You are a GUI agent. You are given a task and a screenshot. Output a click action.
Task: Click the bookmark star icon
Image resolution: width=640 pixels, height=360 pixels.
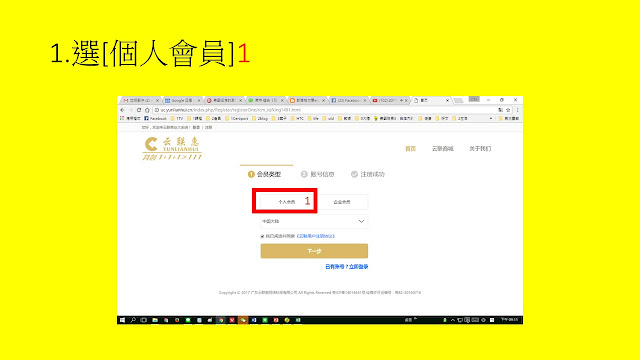[508, 110]
